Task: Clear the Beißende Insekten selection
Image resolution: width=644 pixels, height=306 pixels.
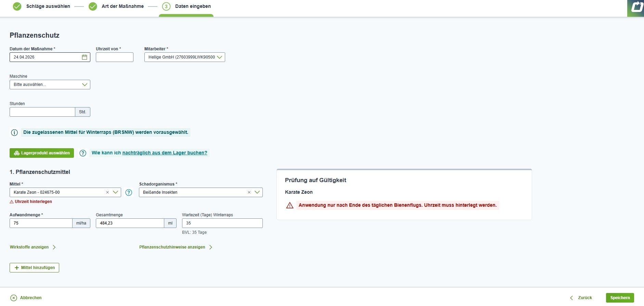Action: click(249, 192)
